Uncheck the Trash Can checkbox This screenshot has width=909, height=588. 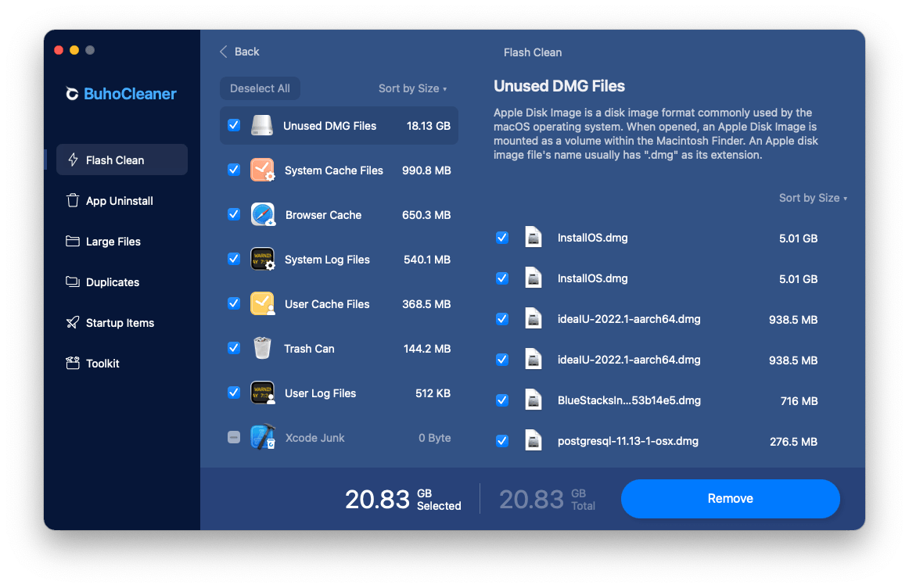(234, 348)
